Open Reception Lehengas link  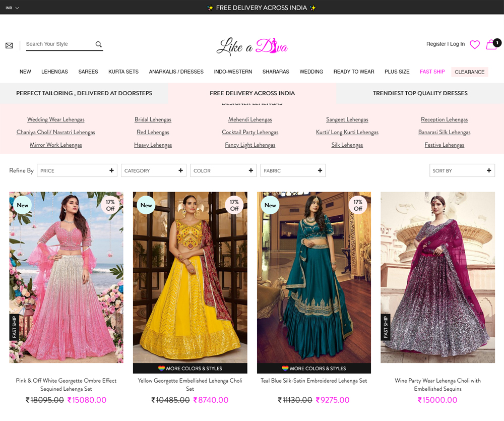(x=444, y=119)
